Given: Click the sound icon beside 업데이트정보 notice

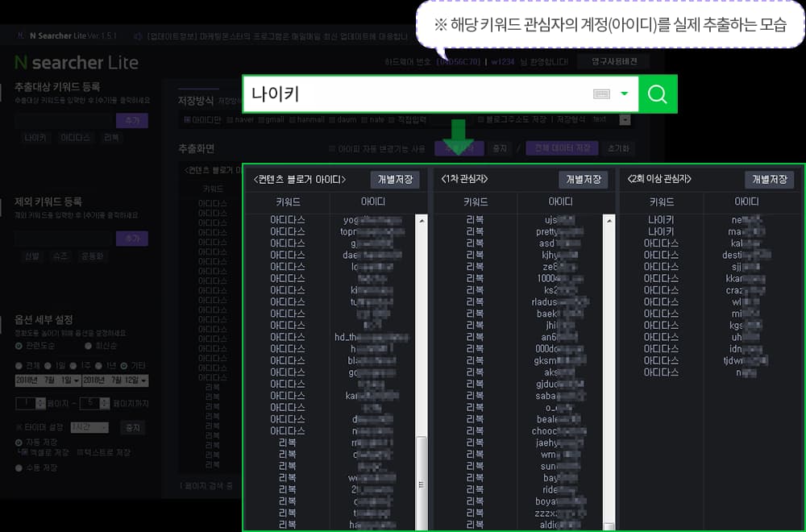Looking at the screenshot, I should click(138, 36).
